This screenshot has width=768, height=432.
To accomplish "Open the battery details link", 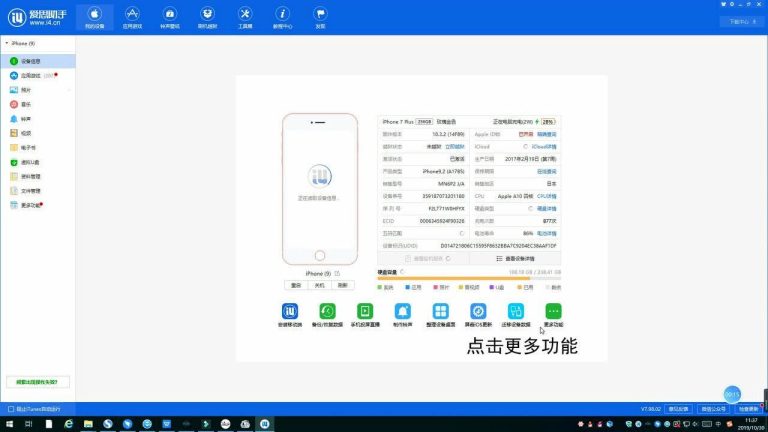I will (547, 234).
